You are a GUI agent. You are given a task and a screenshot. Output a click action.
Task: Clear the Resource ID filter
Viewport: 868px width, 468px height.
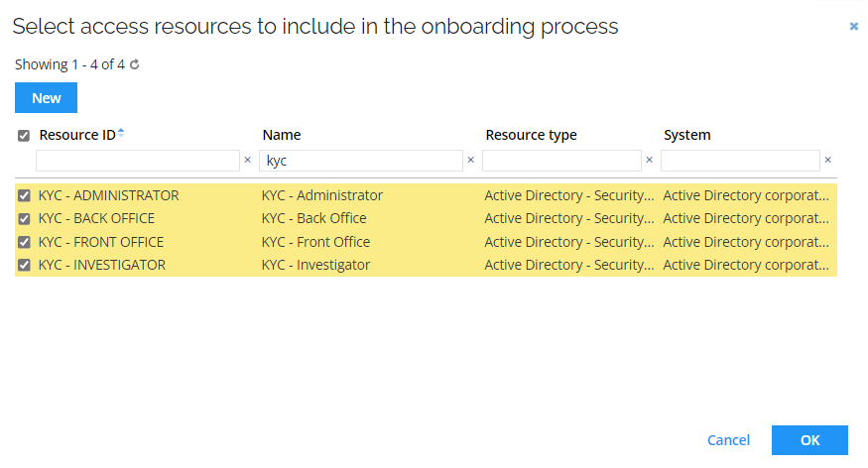click(247, 160)
